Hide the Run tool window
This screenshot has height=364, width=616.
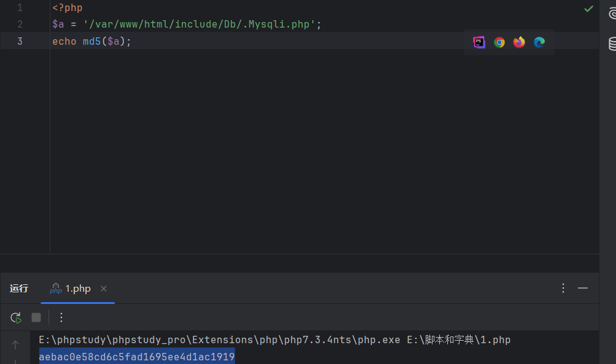583,288
